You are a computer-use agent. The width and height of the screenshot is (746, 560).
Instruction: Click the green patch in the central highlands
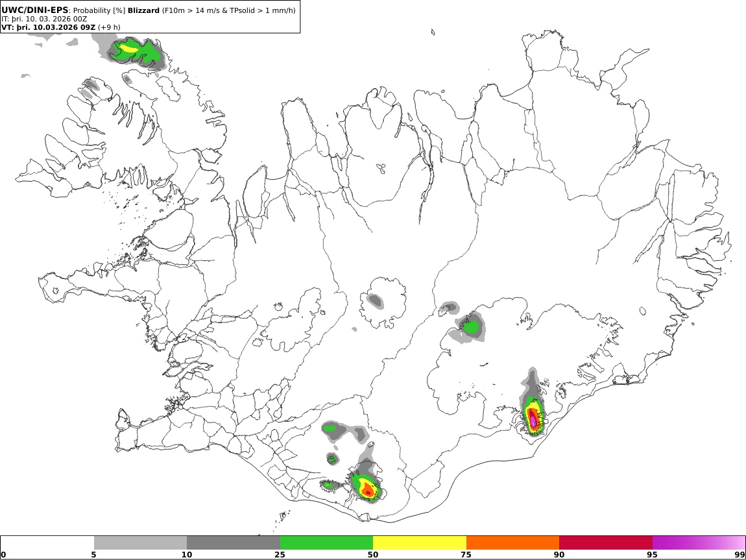pyautogui.click(x=472, y=327)
